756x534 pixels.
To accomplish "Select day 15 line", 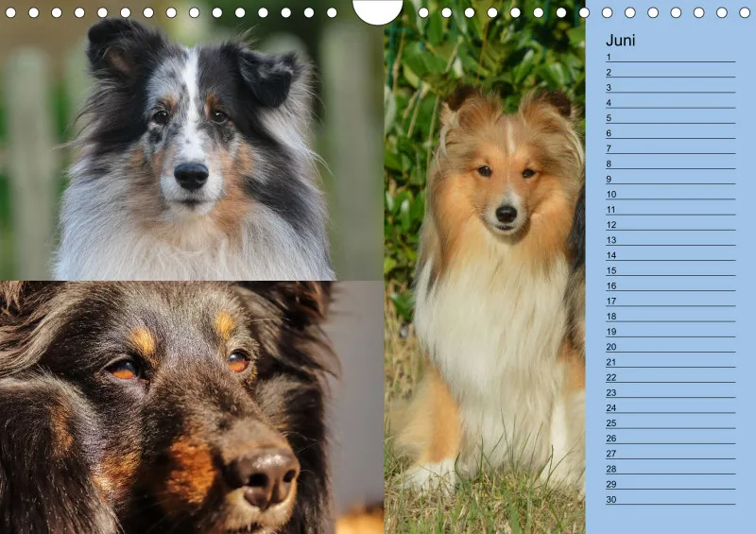I will pos(670,270).
